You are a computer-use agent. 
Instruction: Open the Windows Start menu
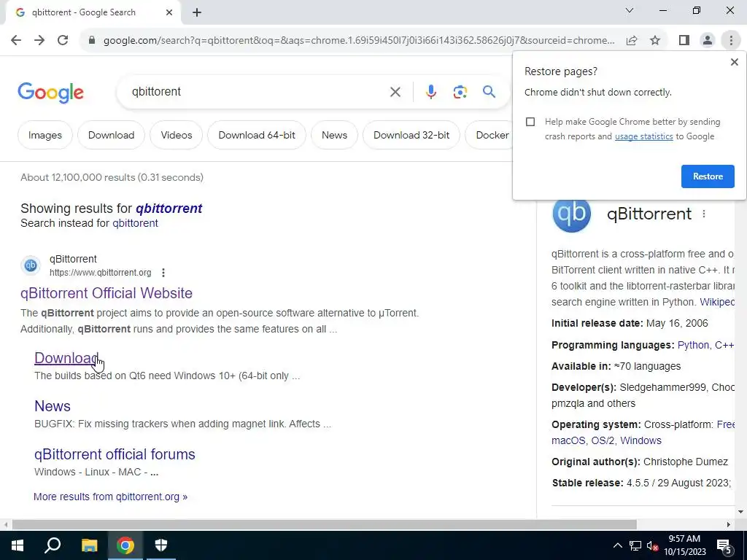pyautogui.click(x=18, y=545)
